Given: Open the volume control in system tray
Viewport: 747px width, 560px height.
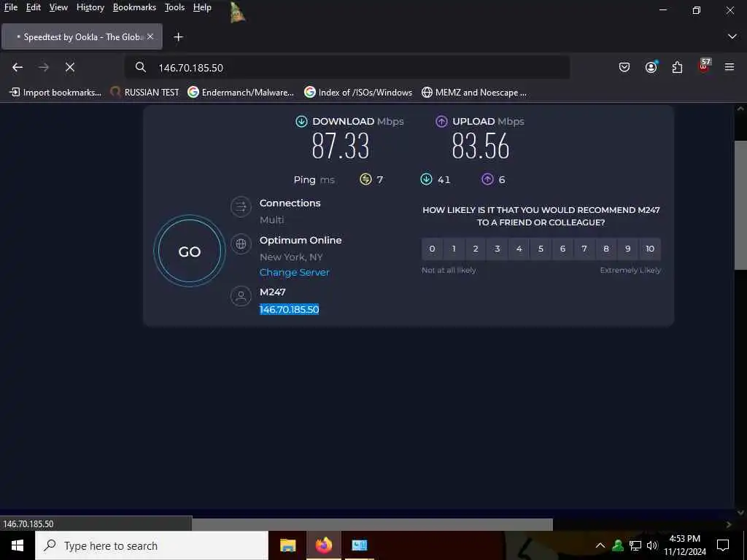Looking at the screenshot, I should click(x=652, y=545).
